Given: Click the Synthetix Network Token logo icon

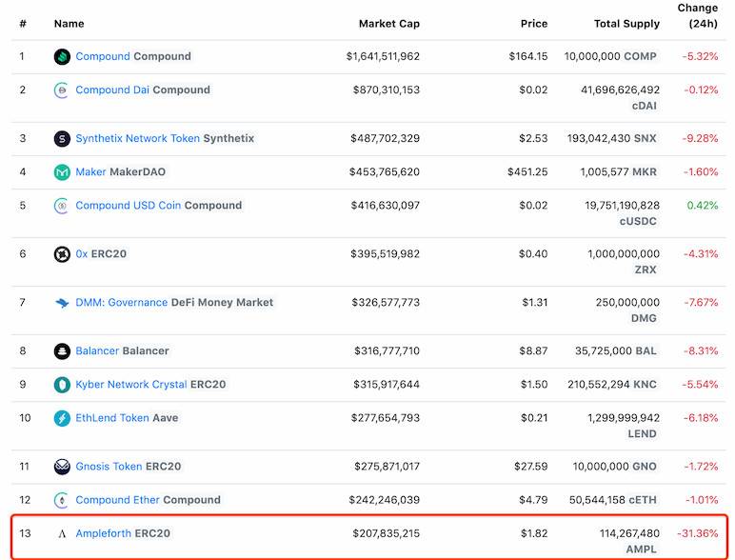Looking at the screenshot, I should click(62, 139).
